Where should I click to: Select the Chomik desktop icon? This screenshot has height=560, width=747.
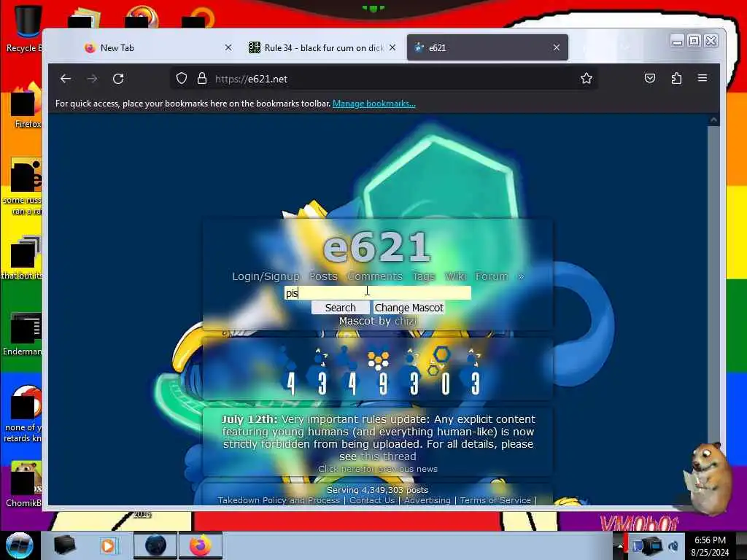click(25, 484)
